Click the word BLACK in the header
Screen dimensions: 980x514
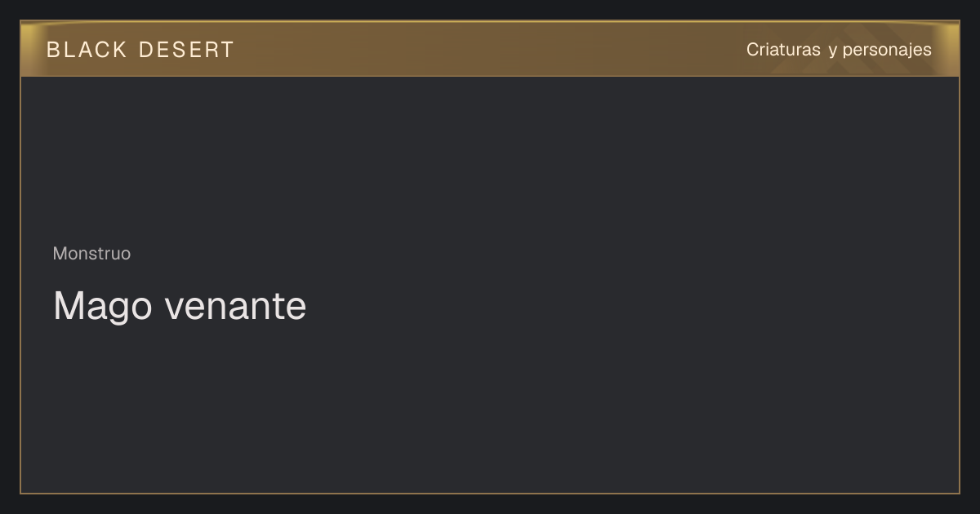tap(87, 50)
